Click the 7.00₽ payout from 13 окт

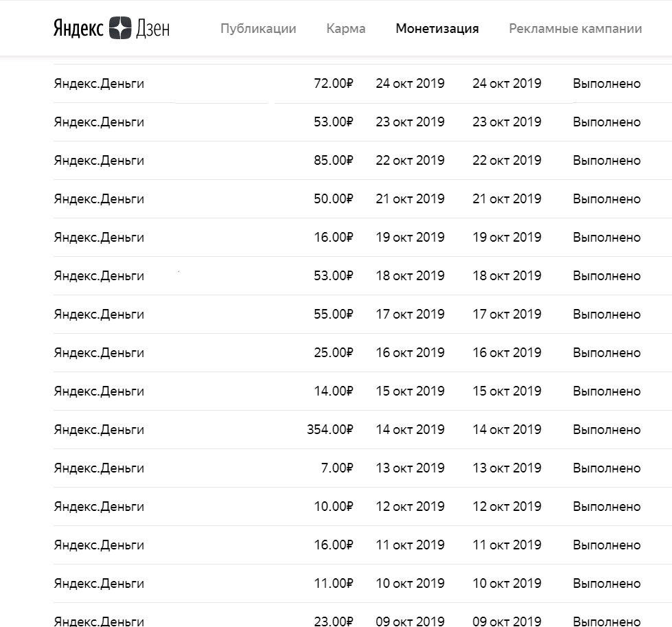[337, 468]
